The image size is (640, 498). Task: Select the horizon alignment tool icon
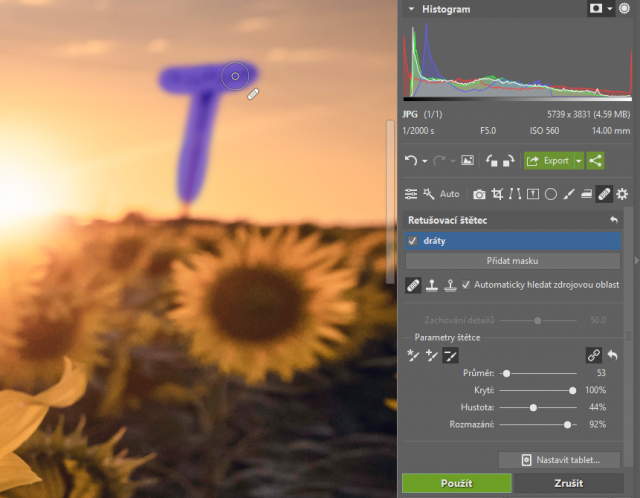[x=533, y=194]
